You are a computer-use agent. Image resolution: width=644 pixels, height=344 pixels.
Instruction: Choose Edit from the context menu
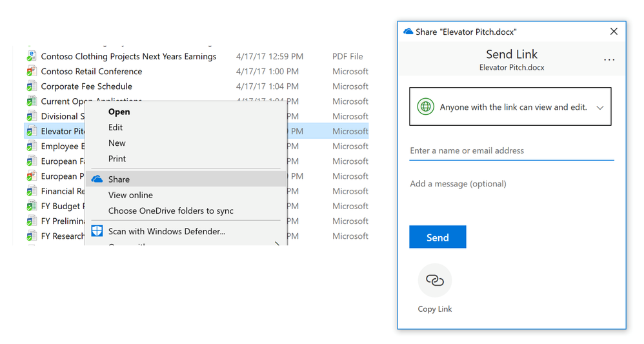point(116,127)
